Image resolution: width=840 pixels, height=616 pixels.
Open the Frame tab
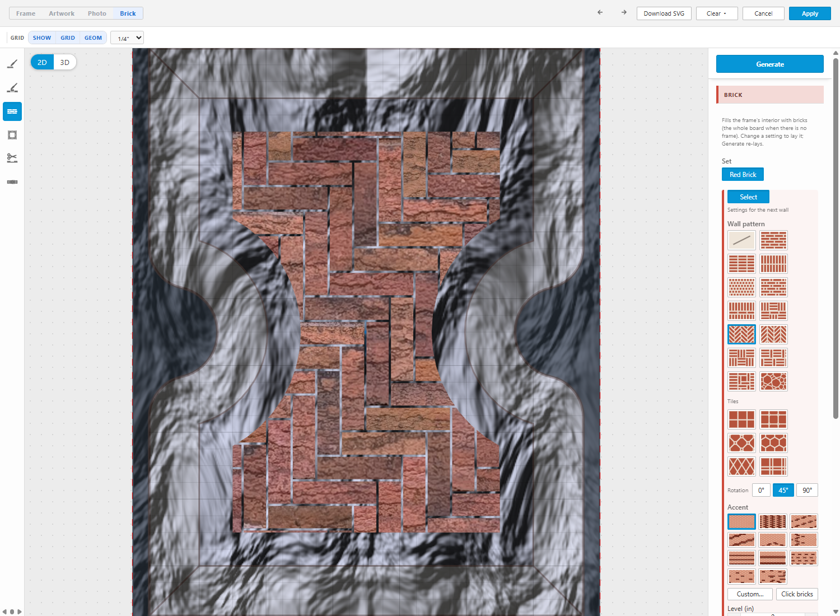tap(26, 13)
